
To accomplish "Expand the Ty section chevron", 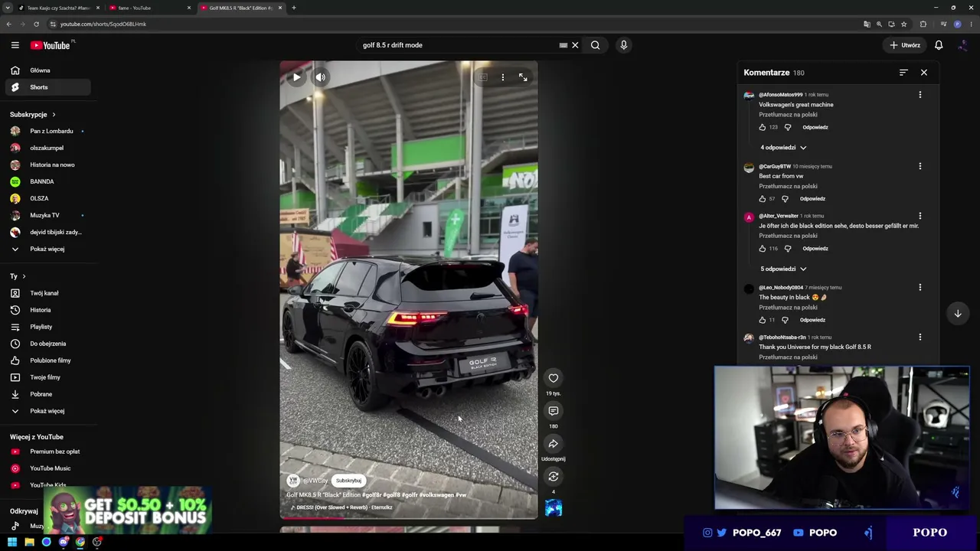I will pyautogui.click(x=24, y=276).
